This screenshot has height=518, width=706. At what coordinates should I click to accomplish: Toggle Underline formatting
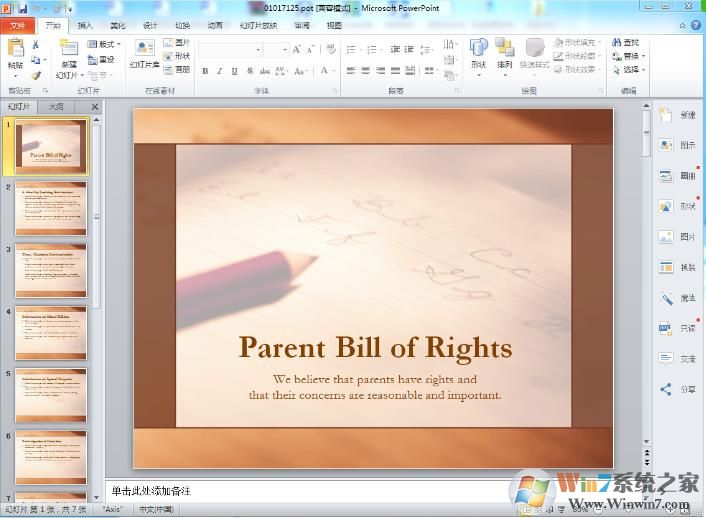point(234,71)
